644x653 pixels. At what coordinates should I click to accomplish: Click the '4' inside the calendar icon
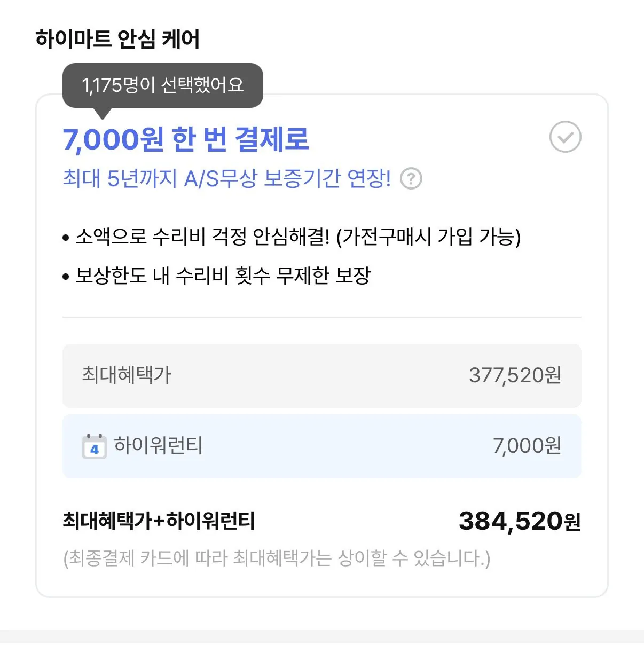tap(94, 449)
